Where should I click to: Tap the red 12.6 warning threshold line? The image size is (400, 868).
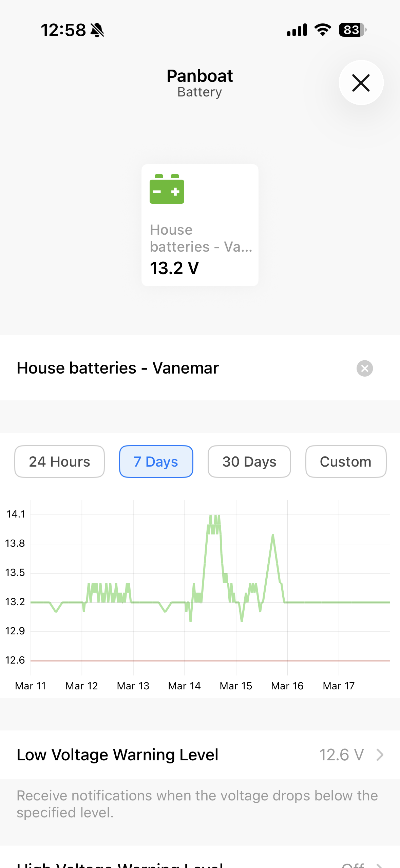point(210,661)
